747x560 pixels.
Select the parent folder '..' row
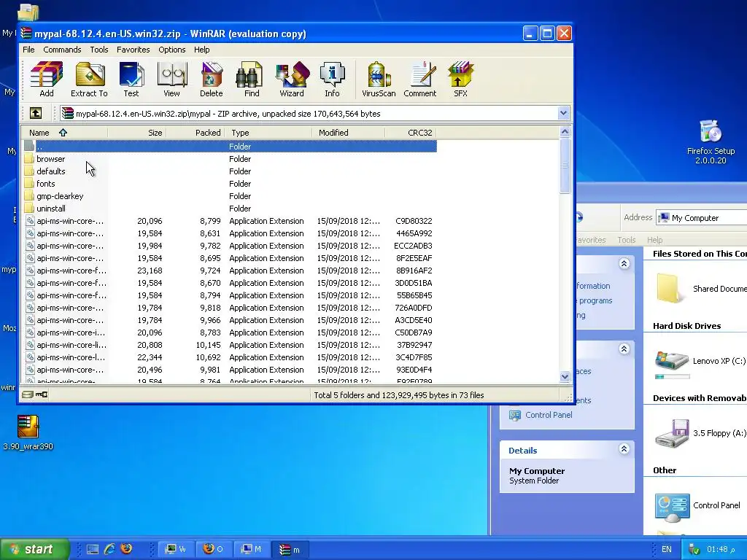[228, 146]
